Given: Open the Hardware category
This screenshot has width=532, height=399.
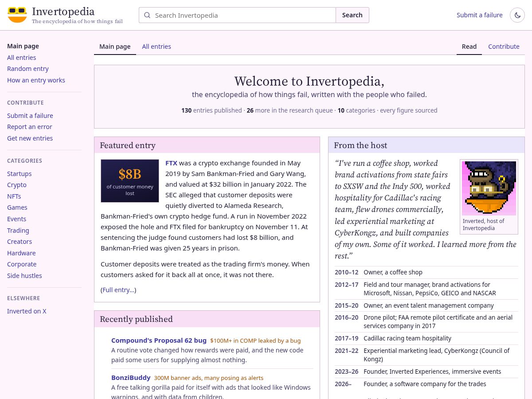Looking at the screenshot, I should point(21,253).
